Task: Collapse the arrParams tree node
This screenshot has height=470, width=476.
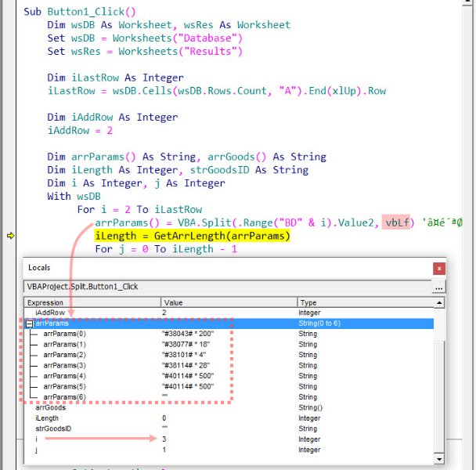Action: pos(30,323)
